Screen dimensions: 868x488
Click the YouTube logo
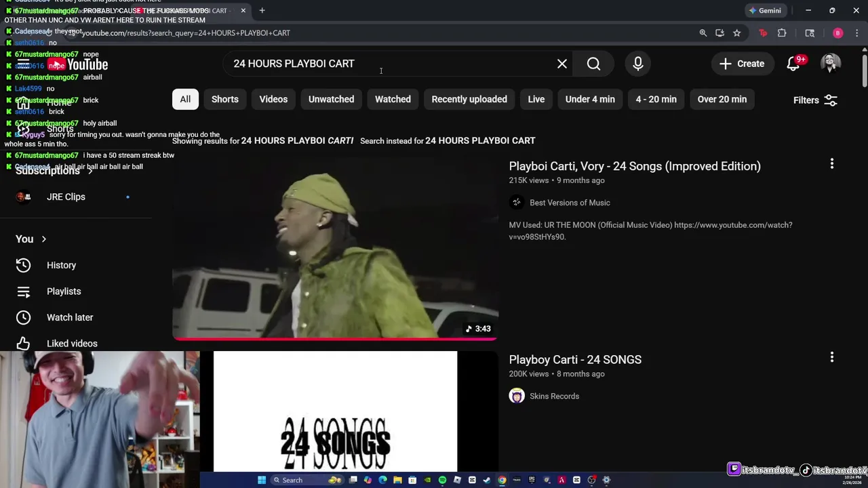tap(78, 64)
